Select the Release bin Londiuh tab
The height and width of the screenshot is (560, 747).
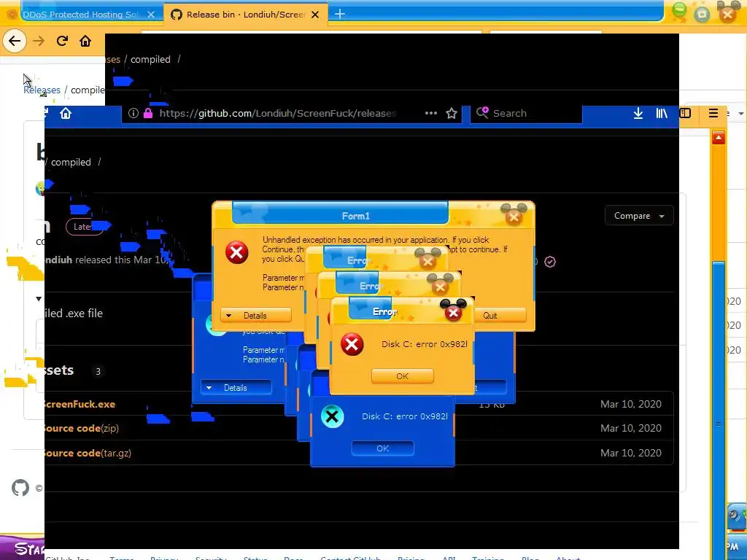click(x=245, y=15)
